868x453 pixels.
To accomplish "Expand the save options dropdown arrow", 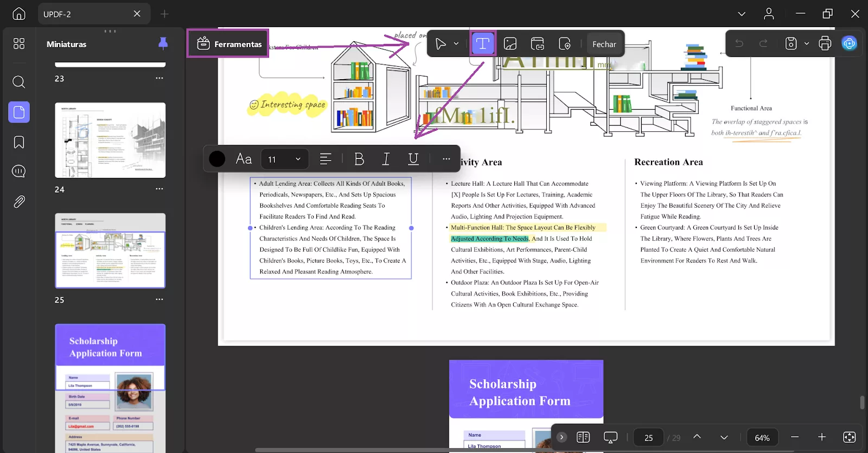I will [x=807, y=43].
